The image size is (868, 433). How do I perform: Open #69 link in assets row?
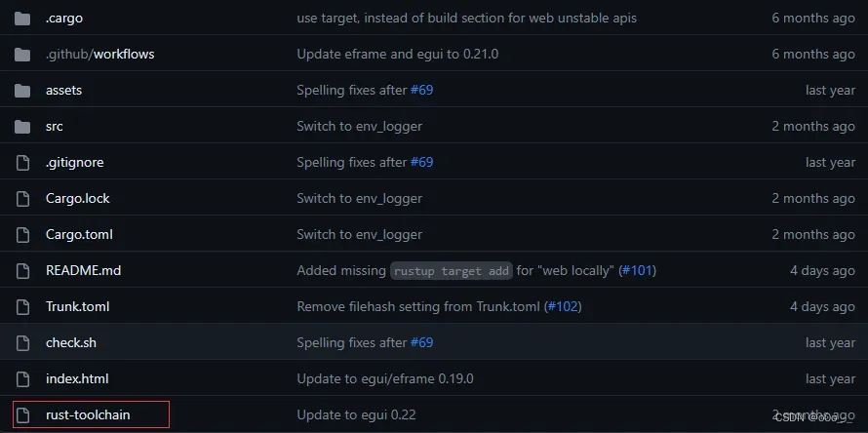point(421,91)
